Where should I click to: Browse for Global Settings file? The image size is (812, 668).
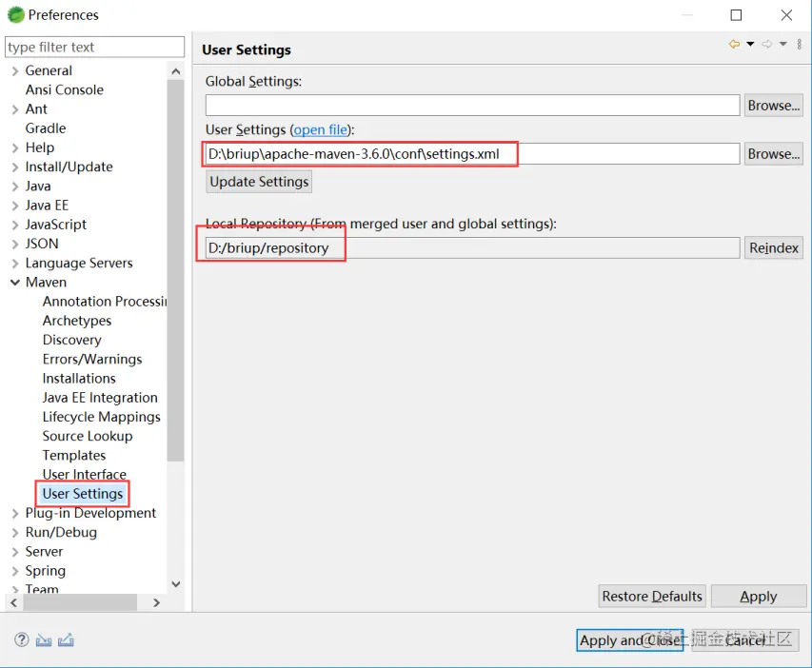[x=774, y=105]
